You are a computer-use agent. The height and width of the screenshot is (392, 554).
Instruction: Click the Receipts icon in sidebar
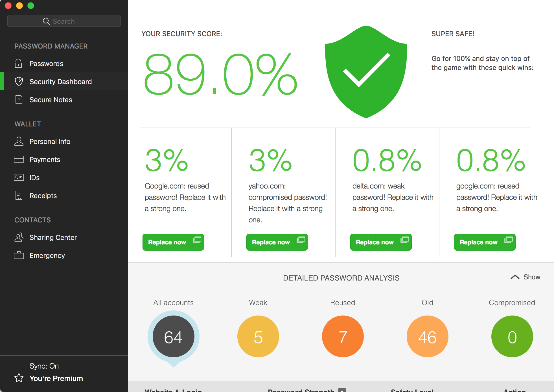tap(19, 196)
